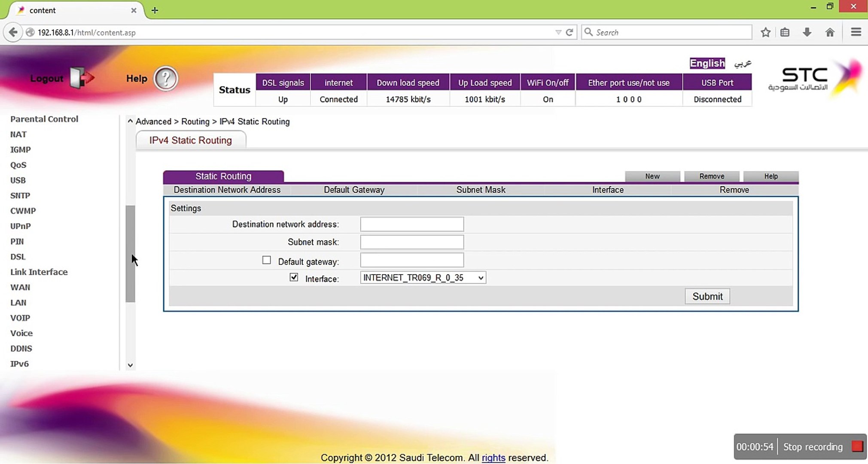This screenshot has height=464, width=868.
Task: Collapse sidebar using the up arrow
Action: (130, 122)
